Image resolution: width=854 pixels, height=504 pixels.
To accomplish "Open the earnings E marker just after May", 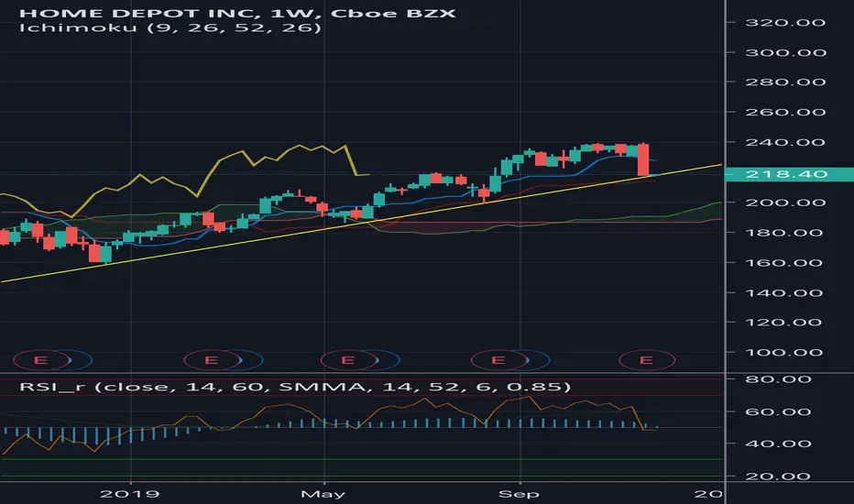I will tap(348, 360).
